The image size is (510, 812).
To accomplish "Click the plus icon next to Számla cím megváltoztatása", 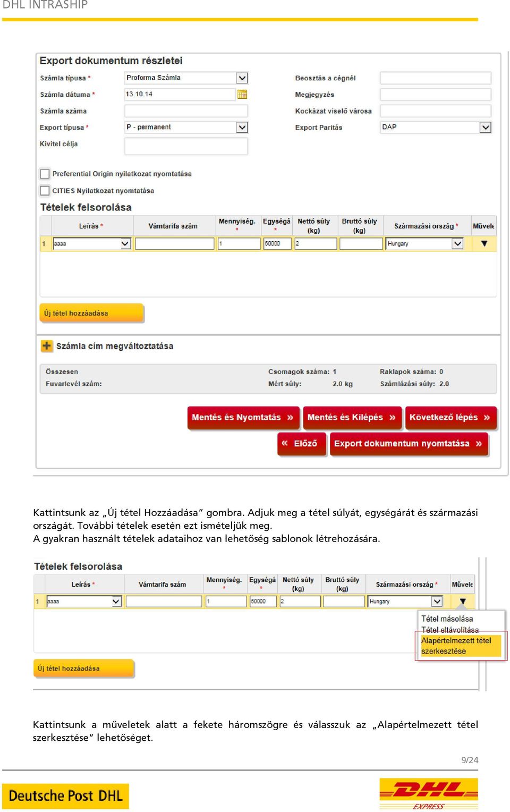I will click(x=47, y=346).
